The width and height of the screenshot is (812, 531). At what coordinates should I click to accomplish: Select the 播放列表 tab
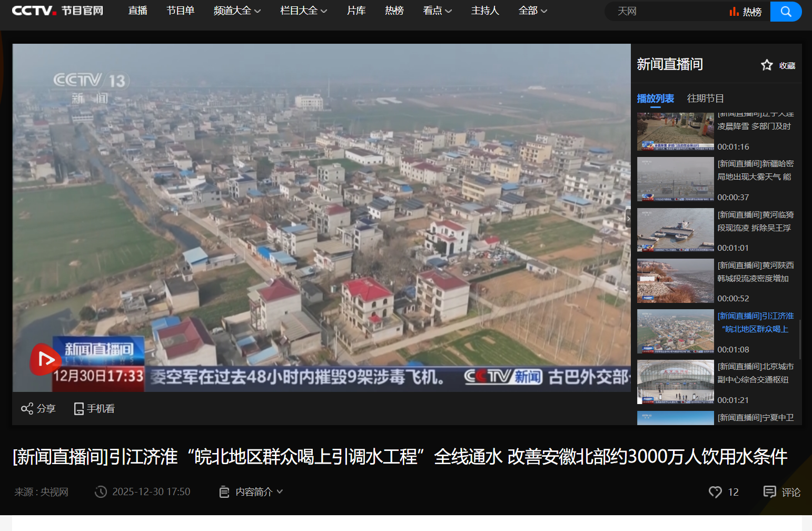[x=655, y=99]
